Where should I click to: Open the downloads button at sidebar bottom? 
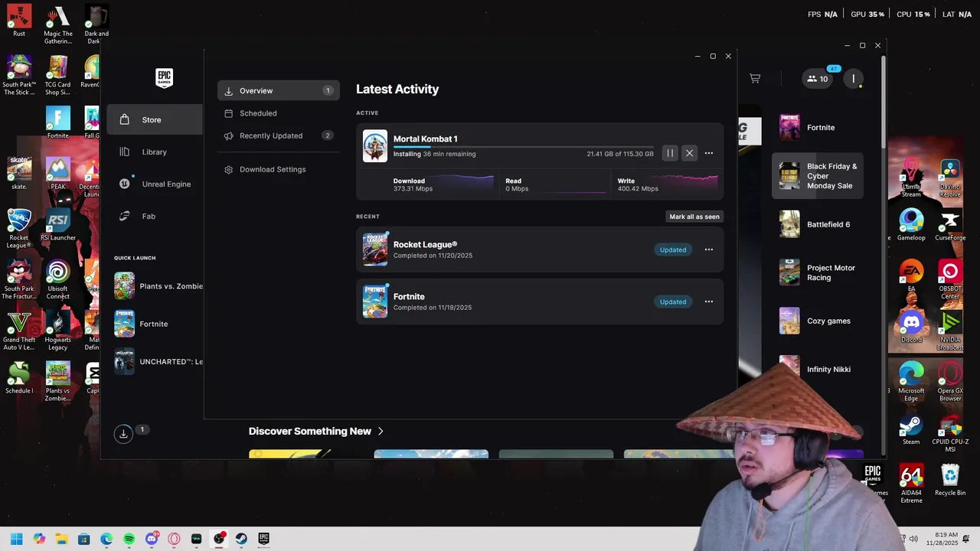click(x=123, y=434)
